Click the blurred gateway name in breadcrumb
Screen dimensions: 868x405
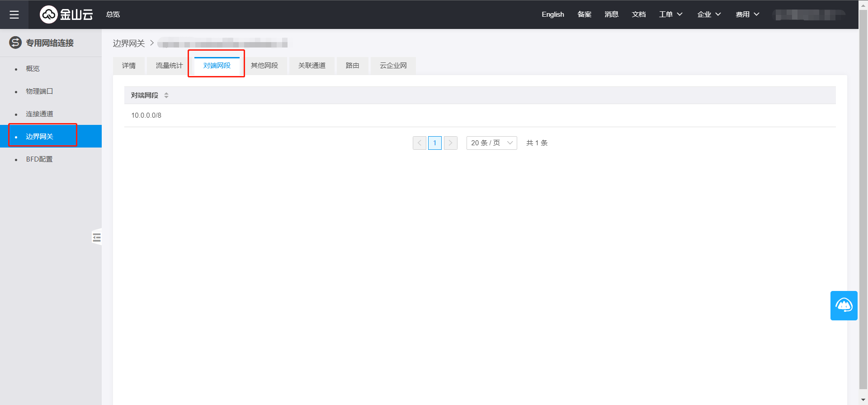point(223,43)
